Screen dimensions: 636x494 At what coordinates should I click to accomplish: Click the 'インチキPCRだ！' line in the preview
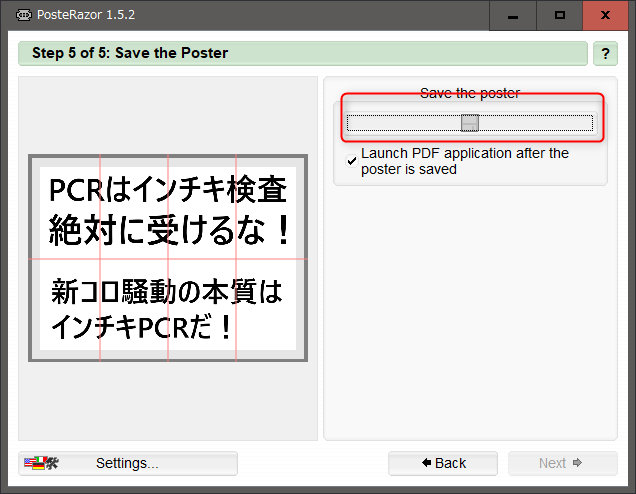(x=143, y=326)
